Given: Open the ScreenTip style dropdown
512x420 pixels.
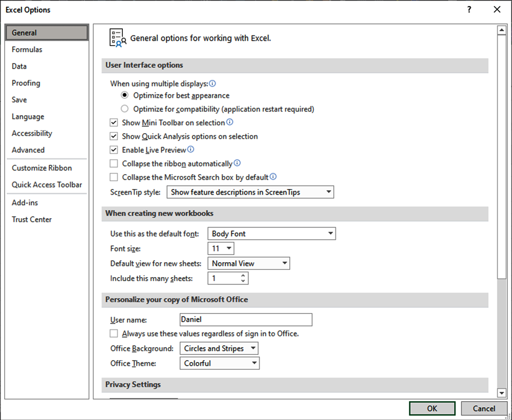Looking at the screenshot, I should pyautogui.click(x=250, y=193).
